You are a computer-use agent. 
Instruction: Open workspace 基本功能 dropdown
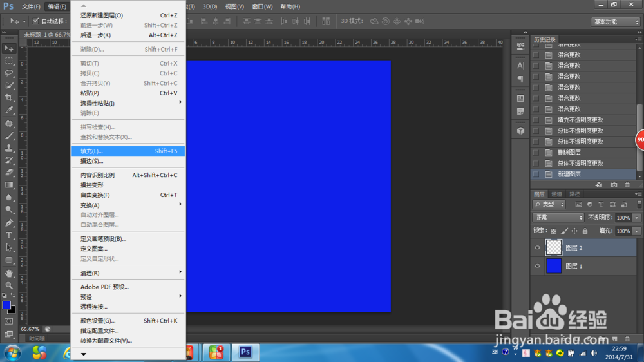coord(615,22)
